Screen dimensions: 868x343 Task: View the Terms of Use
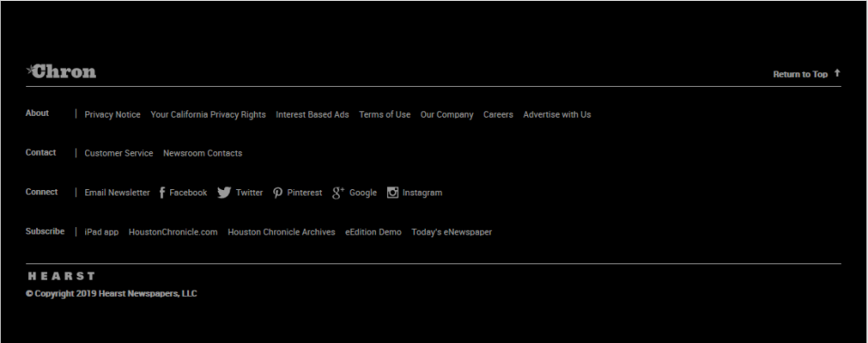point(385,115)
